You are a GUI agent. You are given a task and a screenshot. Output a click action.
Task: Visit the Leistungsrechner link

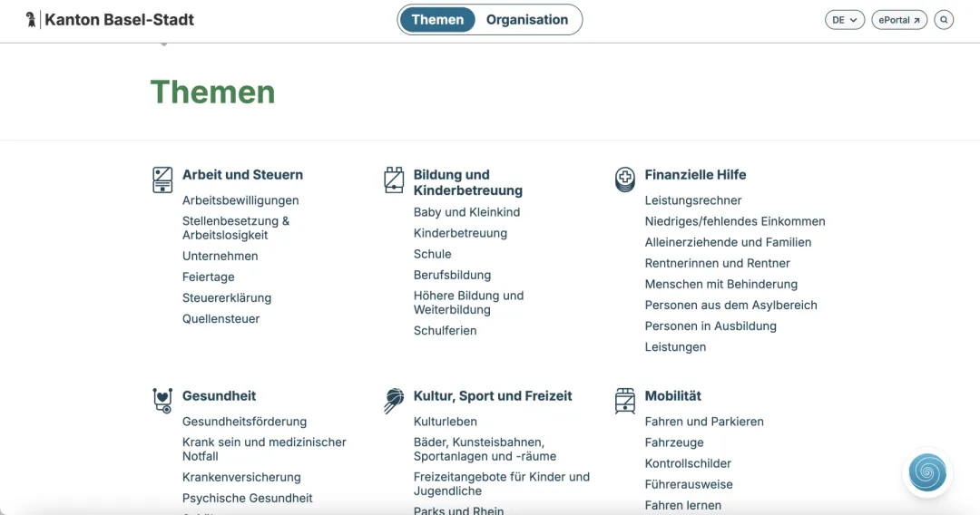point(693,200)
